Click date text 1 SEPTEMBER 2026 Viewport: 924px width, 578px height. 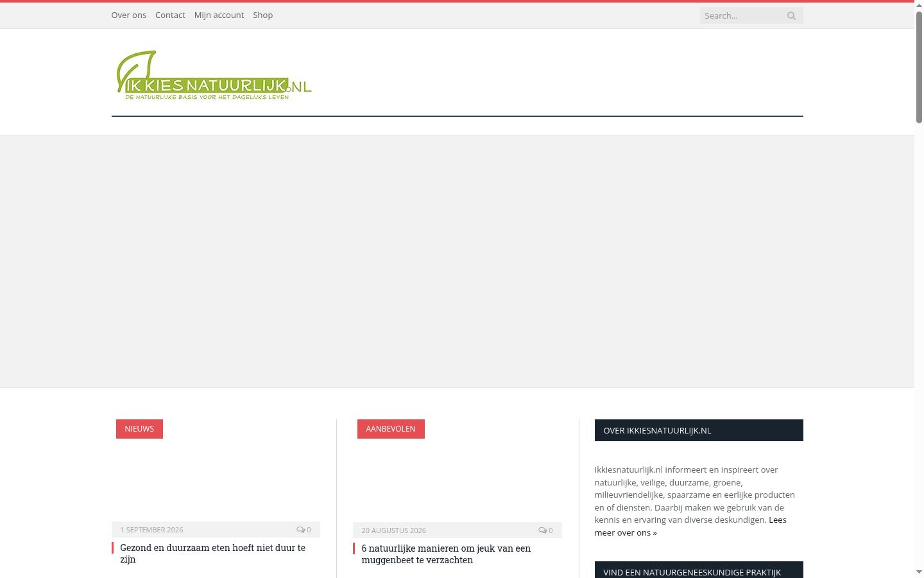pyautogui.click(x=151, y=530)
